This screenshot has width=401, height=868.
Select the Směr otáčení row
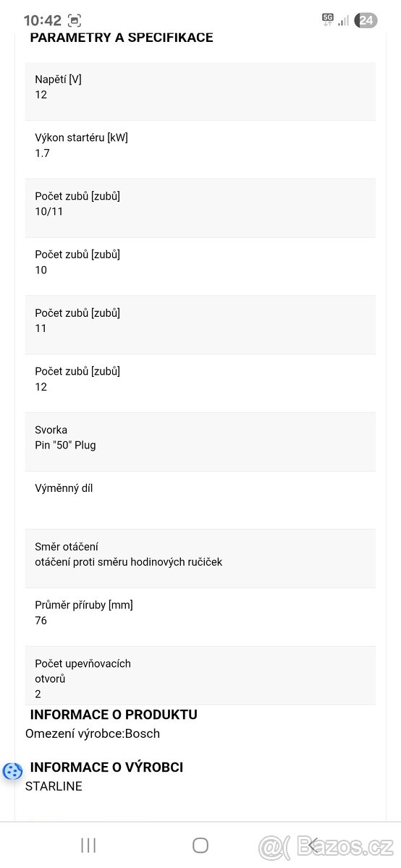click(200, 558)
